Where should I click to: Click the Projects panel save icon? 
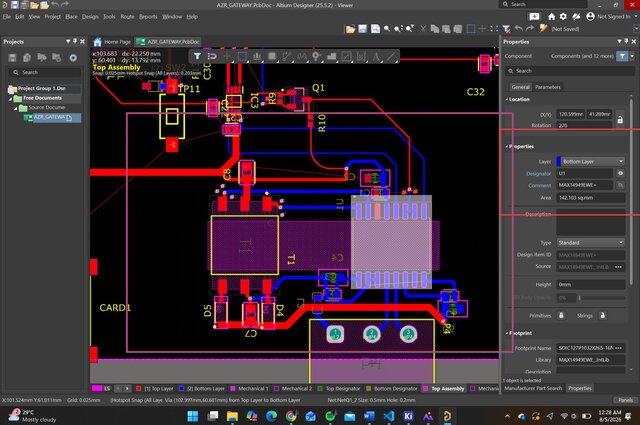(12, 58)
